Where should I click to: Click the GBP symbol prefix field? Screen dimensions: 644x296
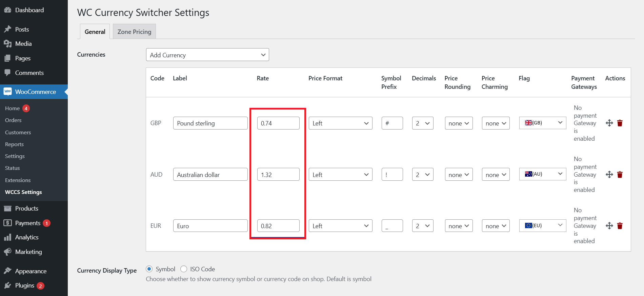coord(392,123)
